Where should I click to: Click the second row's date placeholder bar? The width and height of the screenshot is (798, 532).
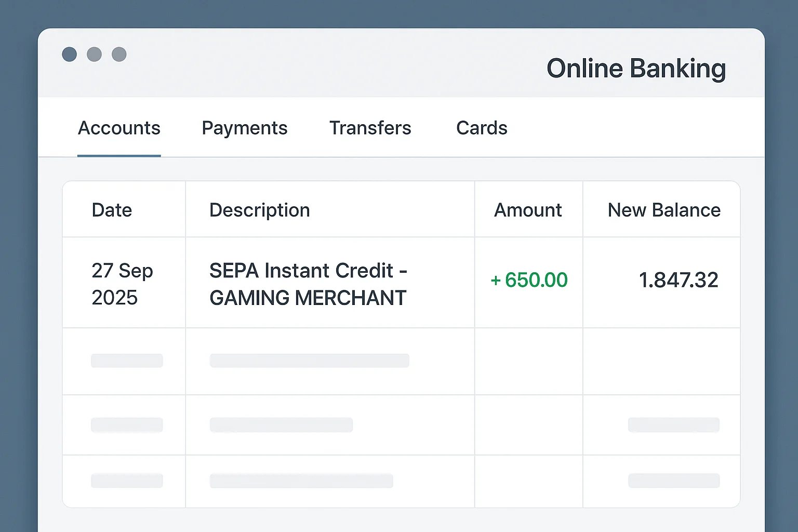tap(127, 361)
